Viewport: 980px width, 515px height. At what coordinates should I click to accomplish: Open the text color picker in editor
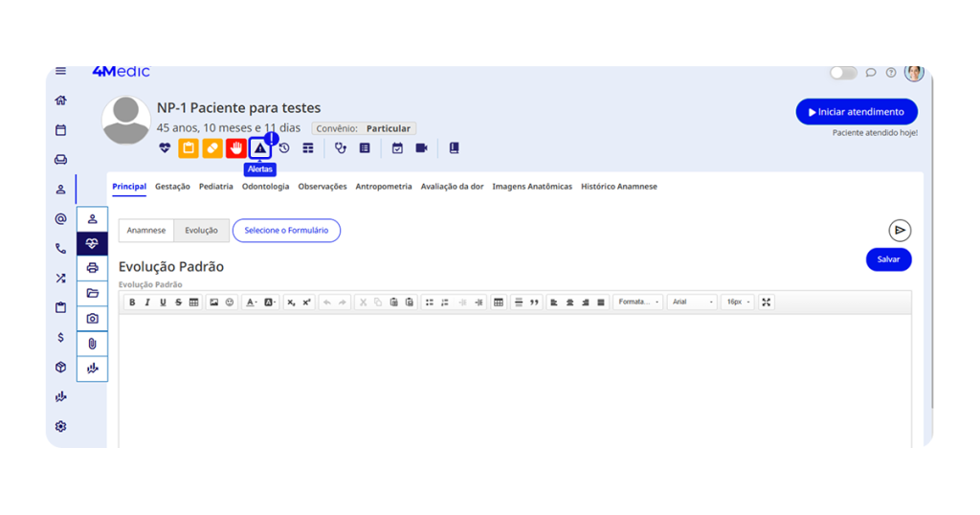click(x=252, y=302)
